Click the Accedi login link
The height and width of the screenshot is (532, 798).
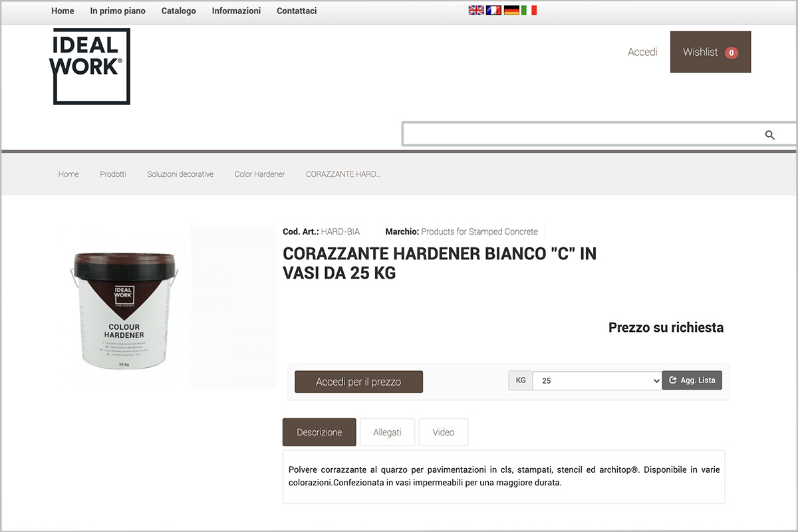pos(642,52)
